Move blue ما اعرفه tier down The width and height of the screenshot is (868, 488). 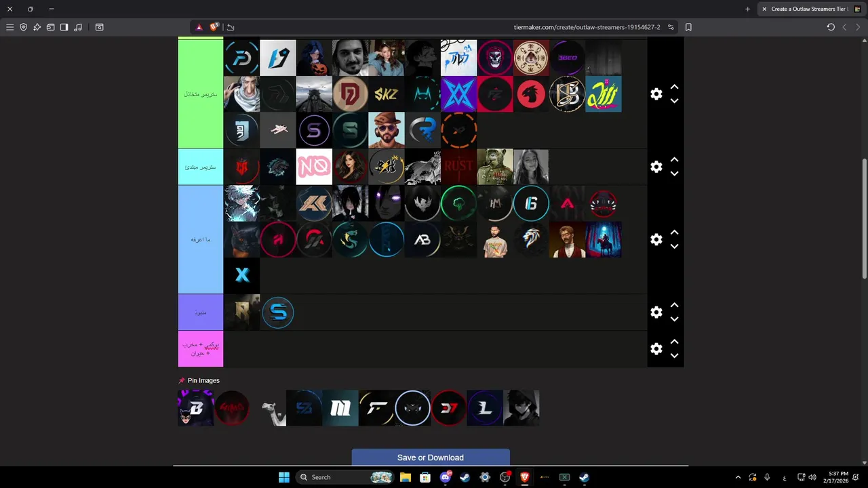click(x=674, y=246)
